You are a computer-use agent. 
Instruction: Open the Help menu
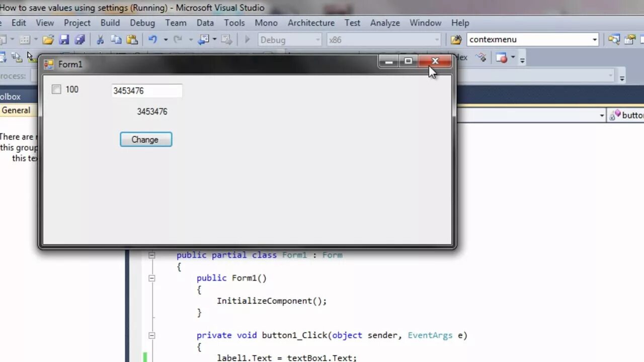coord(460,23)
